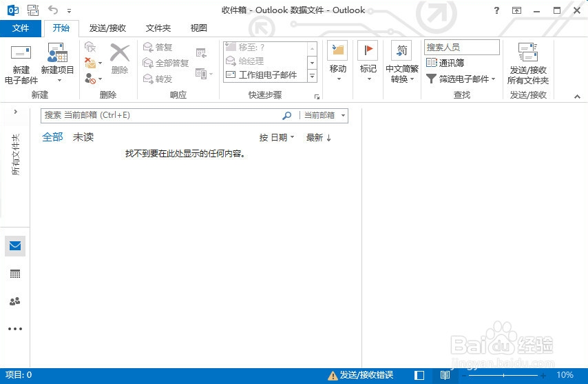Click the zoom slider track
The width and height of the screenshot is (588, 384).
point(503,375)
